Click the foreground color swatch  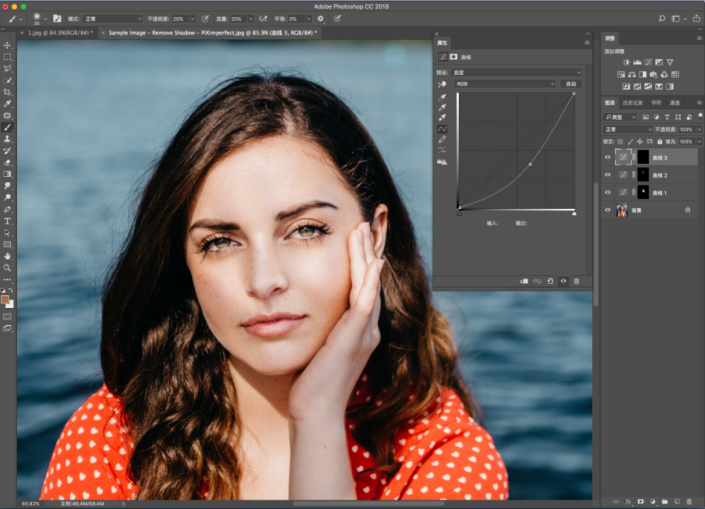point(6,298)
